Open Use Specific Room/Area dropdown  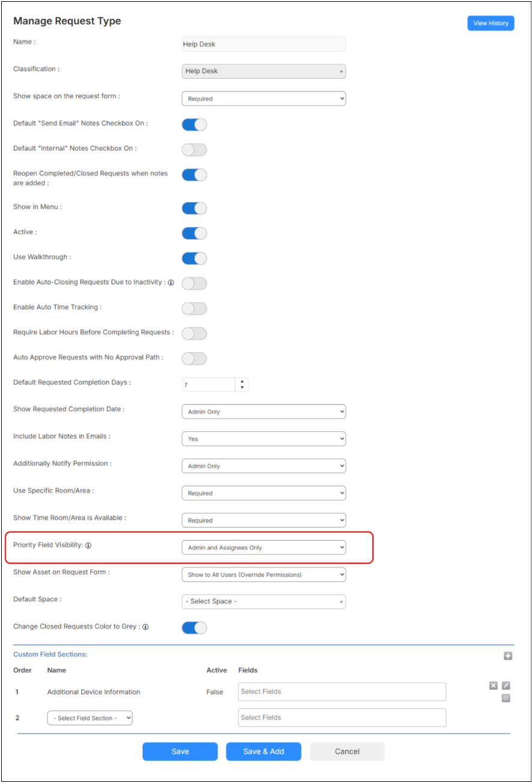coord(264,493)
